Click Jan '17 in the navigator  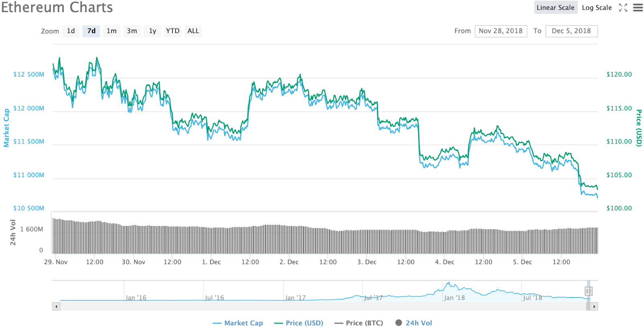295,298
